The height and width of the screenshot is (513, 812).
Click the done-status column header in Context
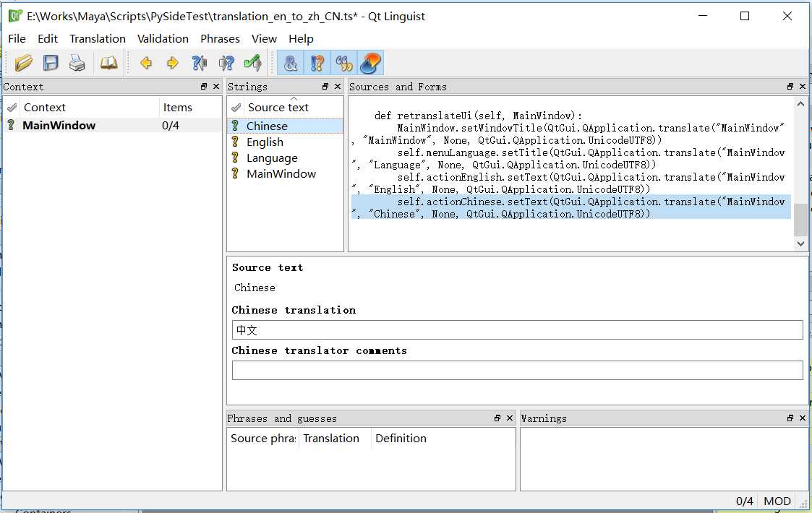[x=12, y=107]
